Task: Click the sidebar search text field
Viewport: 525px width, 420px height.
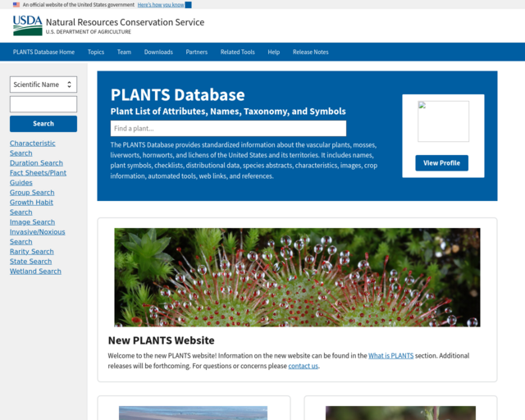Action: pos(43,104)
